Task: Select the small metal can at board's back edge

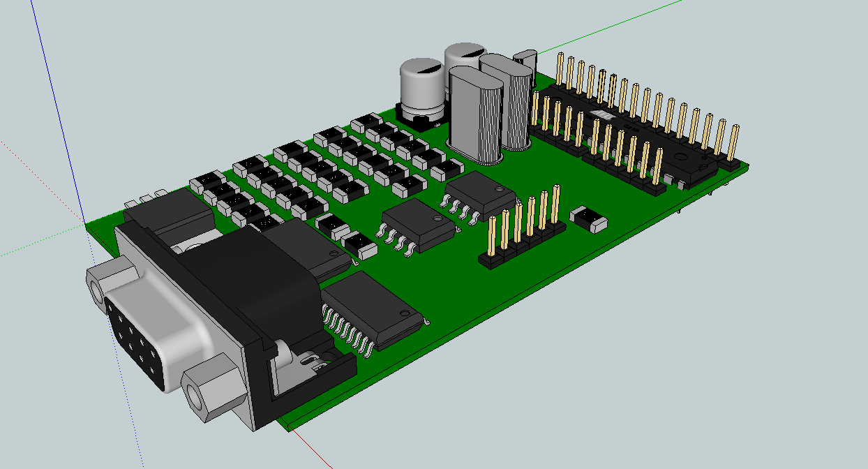Action: [525, 60]
